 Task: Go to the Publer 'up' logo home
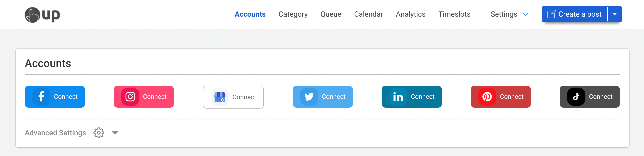[42, 15]
